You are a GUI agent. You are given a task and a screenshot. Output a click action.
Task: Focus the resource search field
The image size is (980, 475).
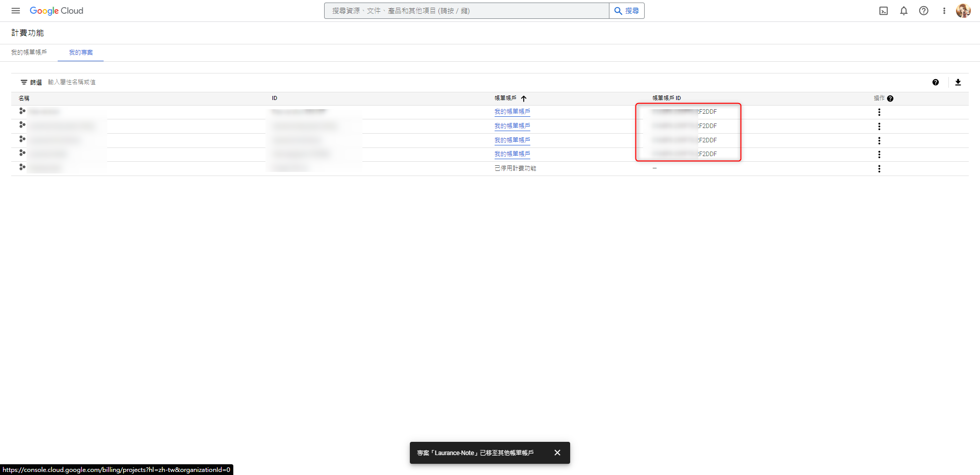click(x=467, y=11)
